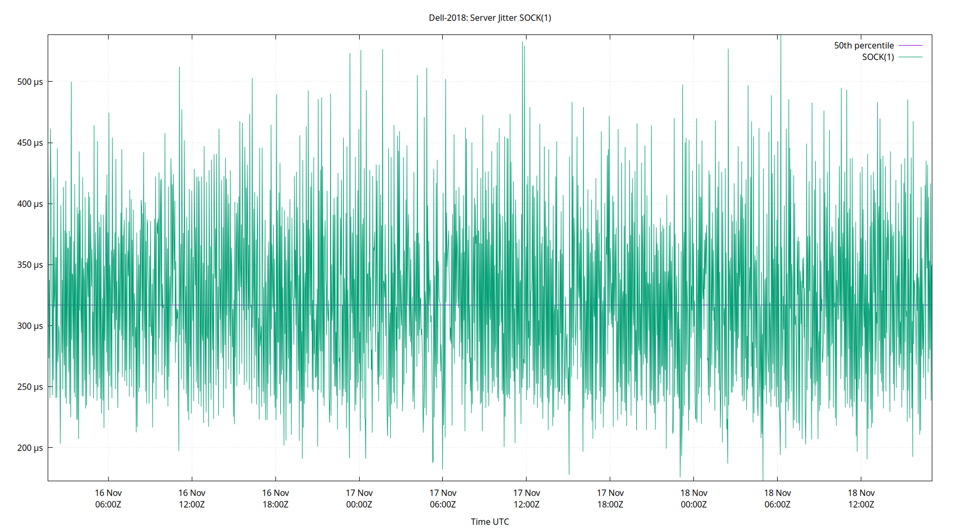Click the 200 µs y-axis label
This screenshot has width=980, height=530.
click(x=30, y=448)
